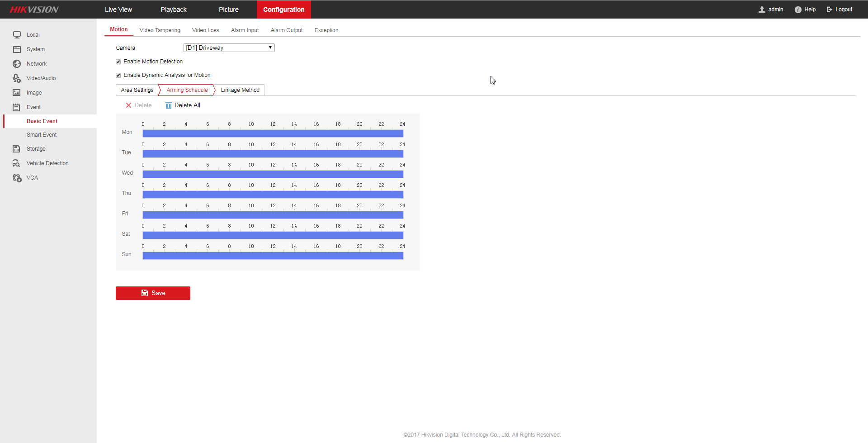Click the VCA icon in sidebar
The width and height of the screenshot is (868, 443).
[x=17, y=178]
